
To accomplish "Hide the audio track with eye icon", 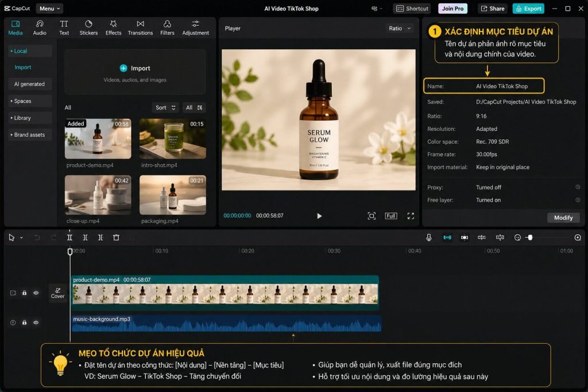I will 36,323.
